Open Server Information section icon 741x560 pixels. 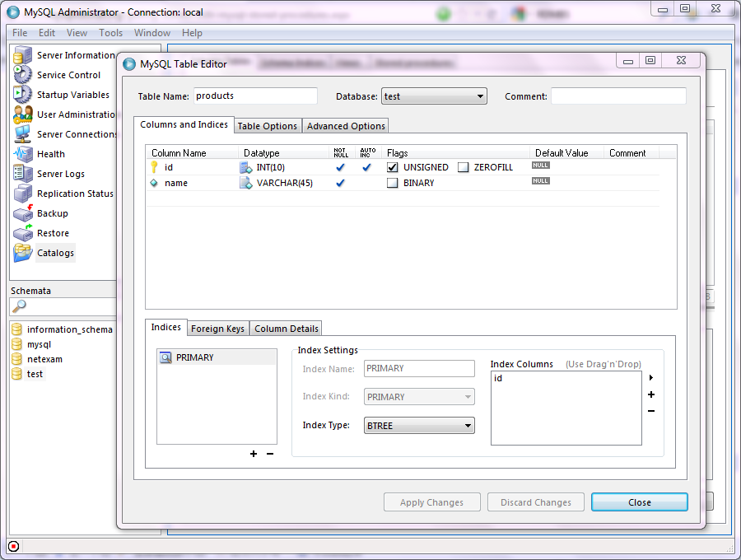[x=22, y=55]
